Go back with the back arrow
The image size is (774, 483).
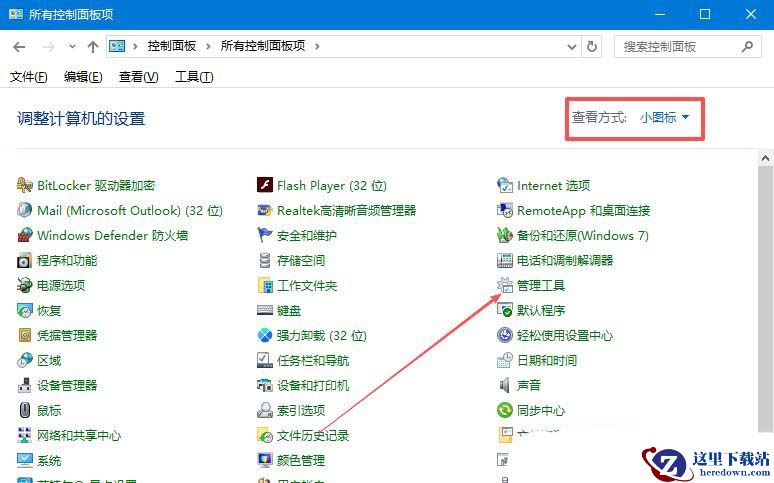click(x=19, y=47)
